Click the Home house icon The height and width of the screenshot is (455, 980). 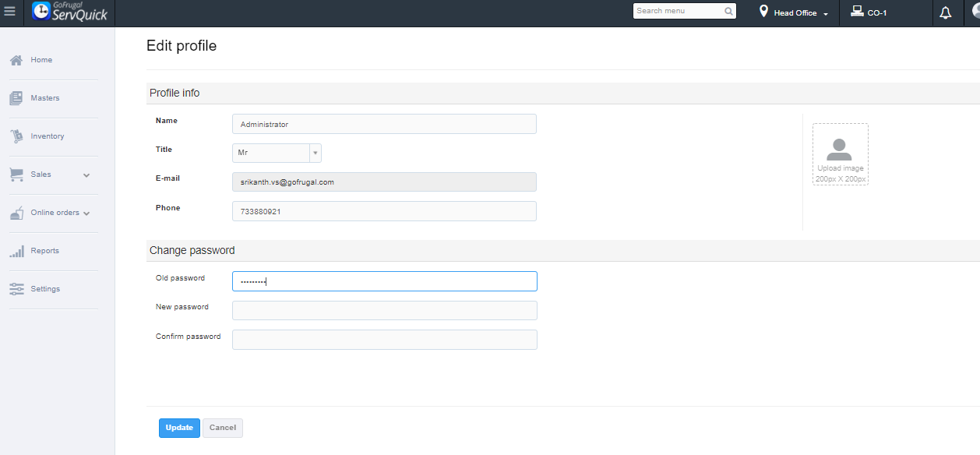coord(16,60)
